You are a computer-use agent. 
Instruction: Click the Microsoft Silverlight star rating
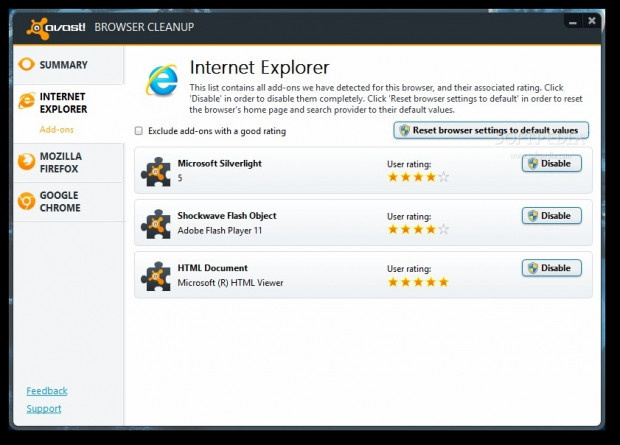point(418,177)
